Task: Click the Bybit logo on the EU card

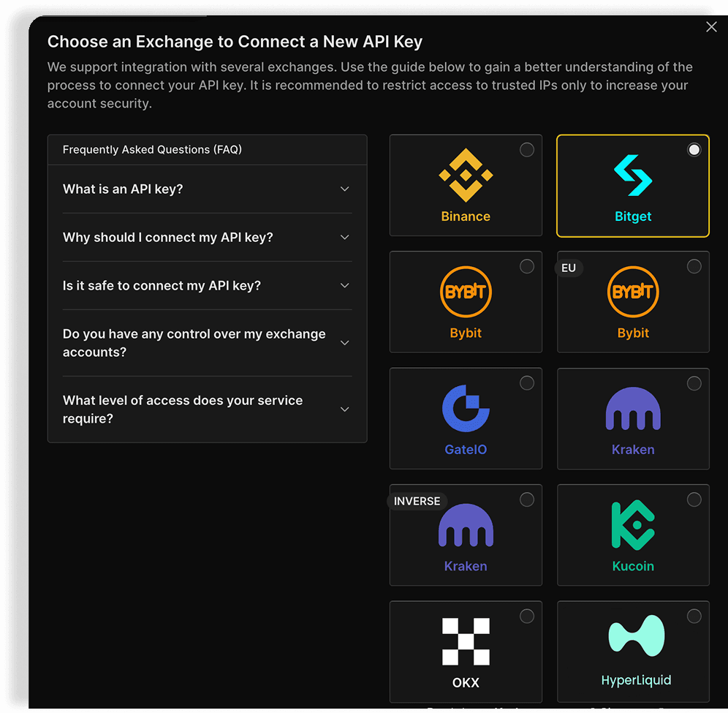Action: [x=633, y=292]
